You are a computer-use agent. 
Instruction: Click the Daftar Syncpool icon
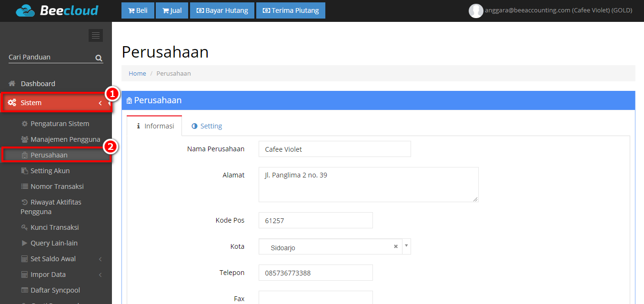25,290
